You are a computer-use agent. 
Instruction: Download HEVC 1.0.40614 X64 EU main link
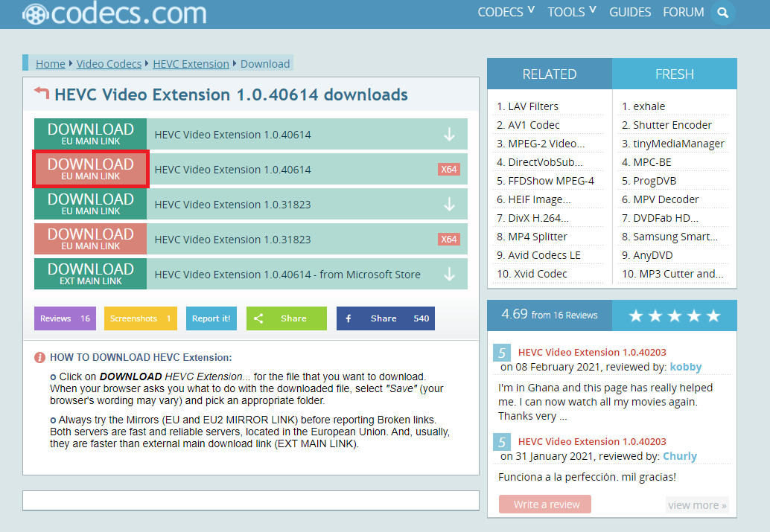[x=90, y=170]
